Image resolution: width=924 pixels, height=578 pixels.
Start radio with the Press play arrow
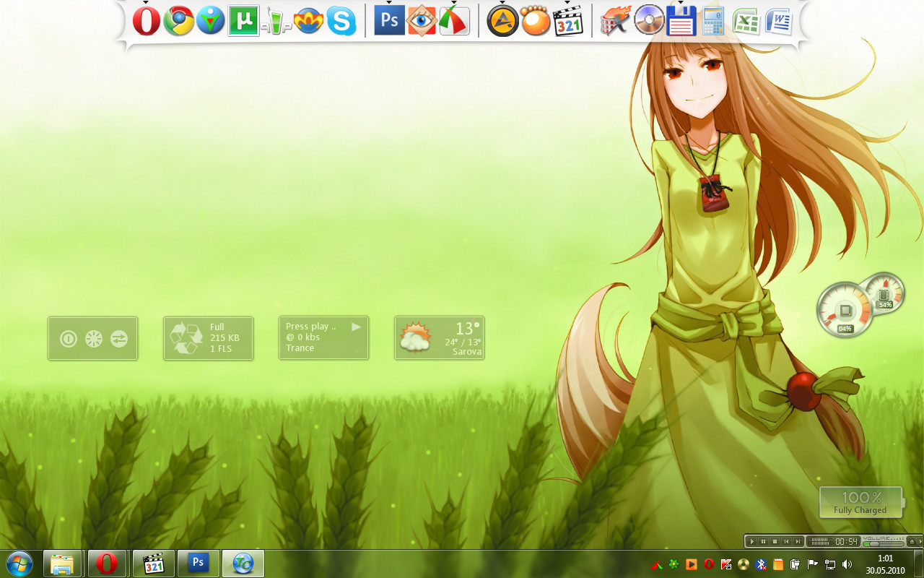[356, 327]
